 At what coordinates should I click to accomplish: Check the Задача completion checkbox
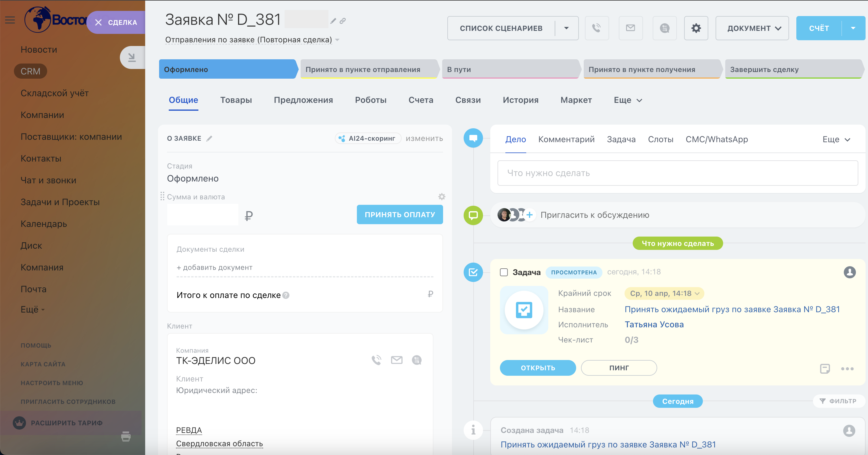tap(504, 272)
